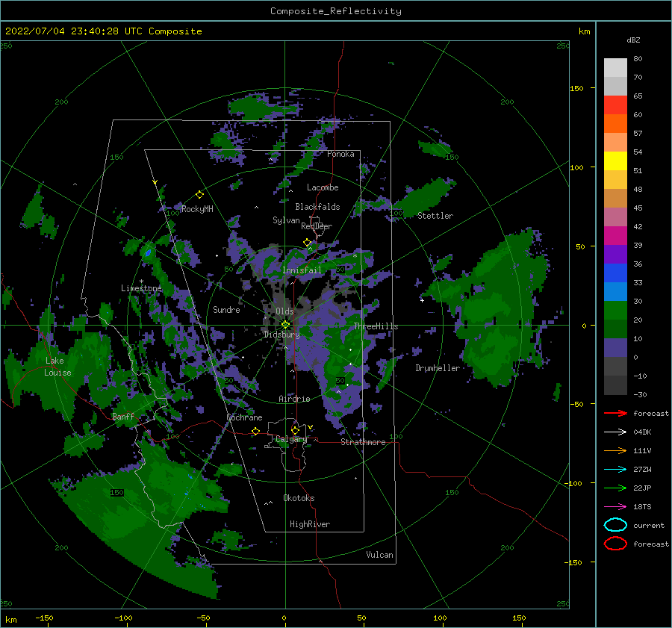
Task: Click the cyan 27ZW arrow icon
Action: coord(615,470)
